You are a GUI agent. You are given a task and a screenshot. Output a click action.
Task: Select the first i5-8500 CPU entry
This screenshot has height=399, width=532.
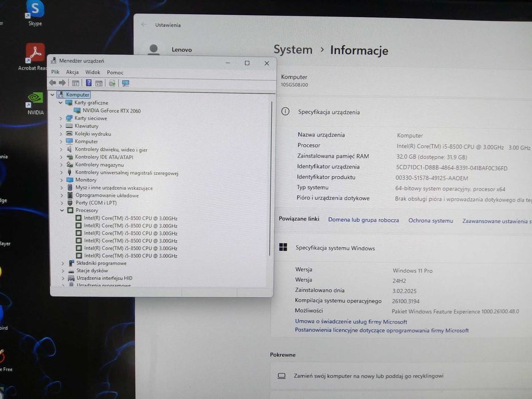[131, 218]
